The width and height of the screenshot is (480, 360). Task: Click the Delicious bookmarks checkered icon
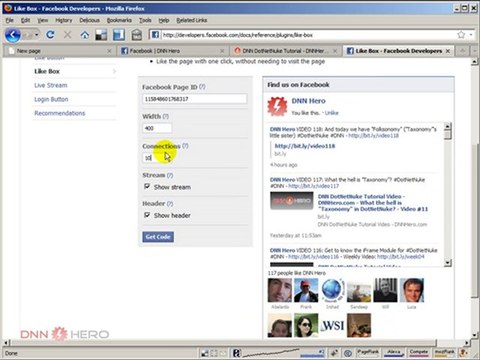click(x=101, y=35)
